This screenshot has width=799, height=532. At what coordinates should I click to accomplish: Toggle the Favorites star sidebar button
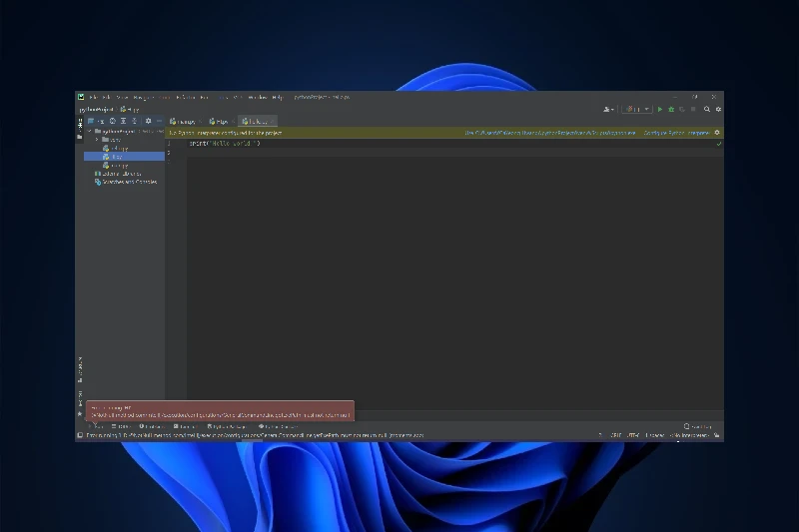(x=80, y=414)
